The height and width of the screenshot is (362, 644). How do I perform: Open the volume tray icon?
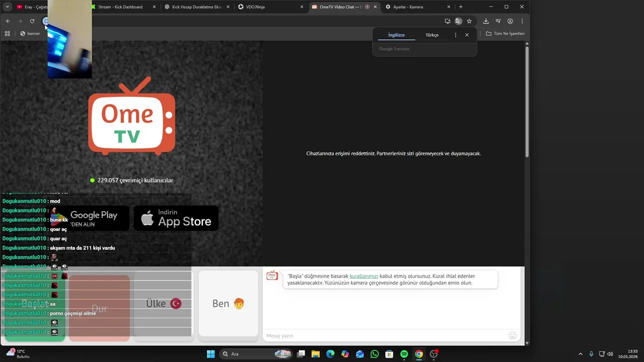pyautogui.click(x=610, y=354)
